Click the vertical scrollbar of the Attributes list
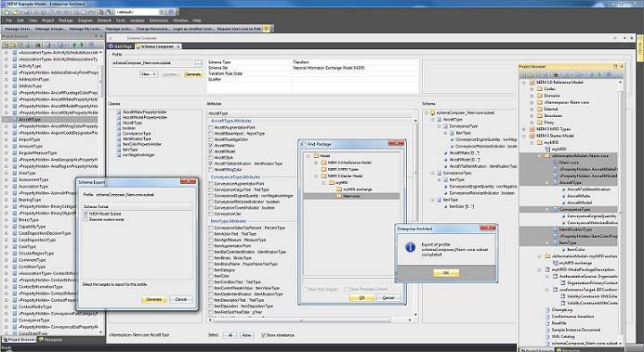This screenshot has height=352, width=644. [x=415, y=217]
